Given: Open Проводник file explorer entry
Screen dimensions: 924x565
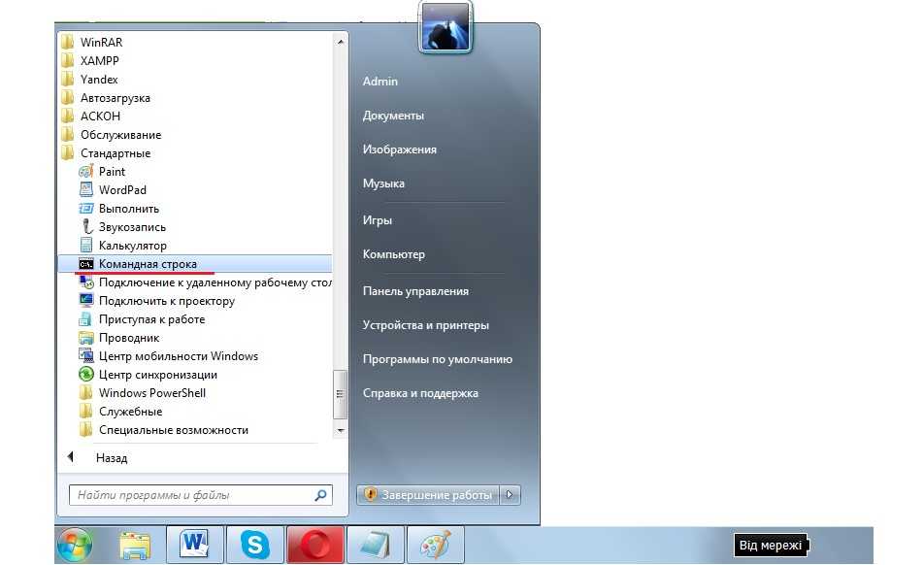Looking at the screenshot, I should pos(128,338).
